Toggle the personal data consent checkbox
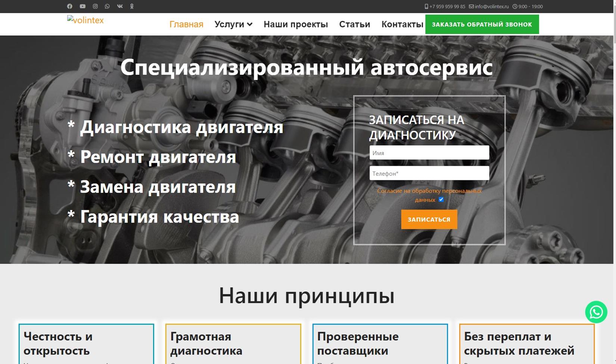Viewport: 616px width, 364px height. (x=441, y=199)
